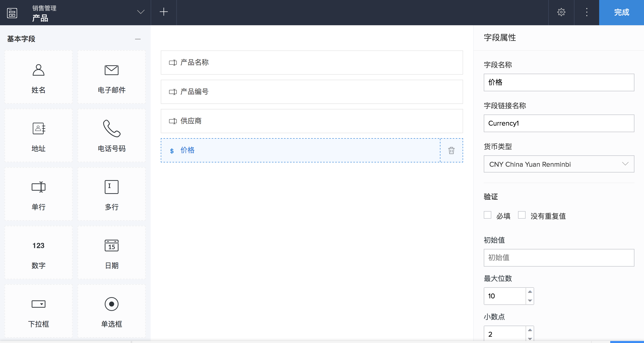Expand the 产品 form selector chevron
This screenshot has height=343, width=644.
click(141, 12)
